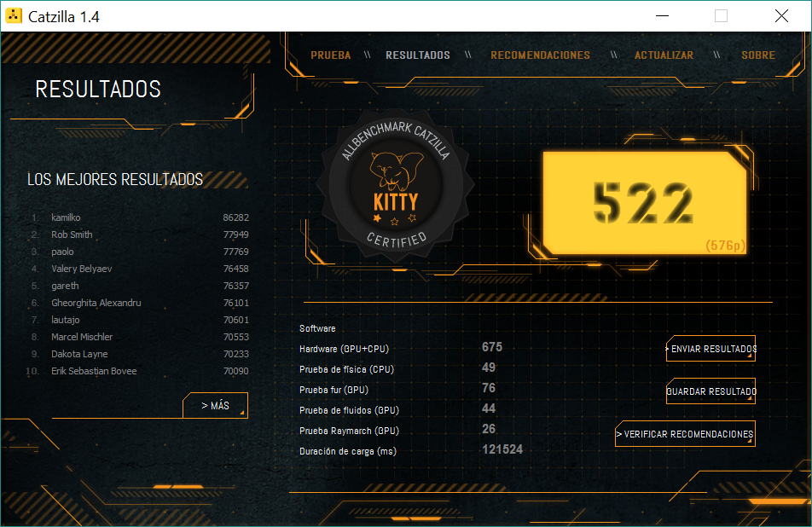Minimize the Catzilla window
Screen dimensions: 812x527
coord(663,16)
